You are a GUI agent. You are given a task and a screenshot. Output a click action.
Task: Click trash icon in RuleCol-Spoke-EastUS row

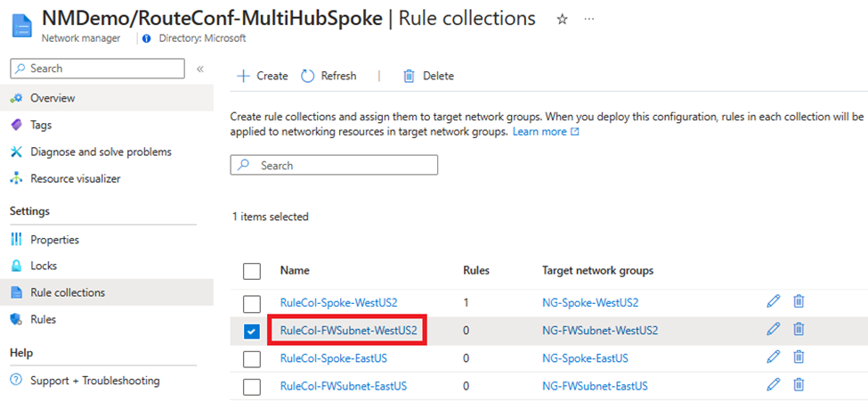tap(799, 357)
